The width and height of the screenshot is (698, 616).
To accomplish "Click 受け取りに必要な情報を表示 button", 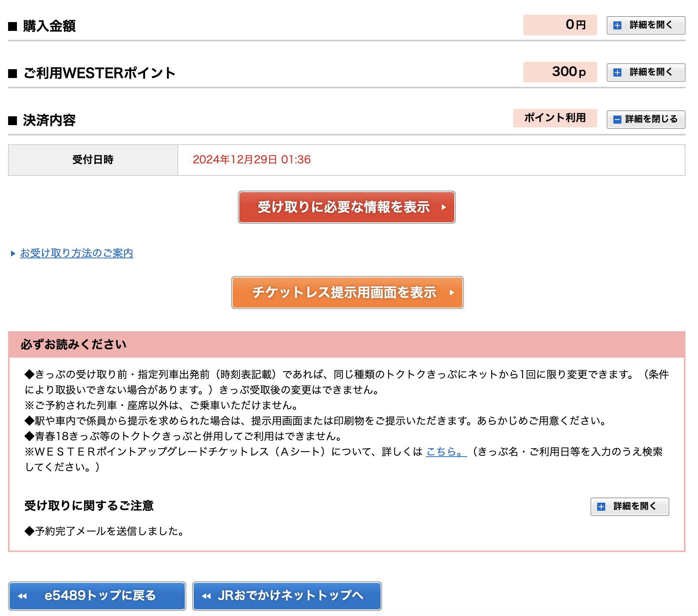I will point(346,207).
